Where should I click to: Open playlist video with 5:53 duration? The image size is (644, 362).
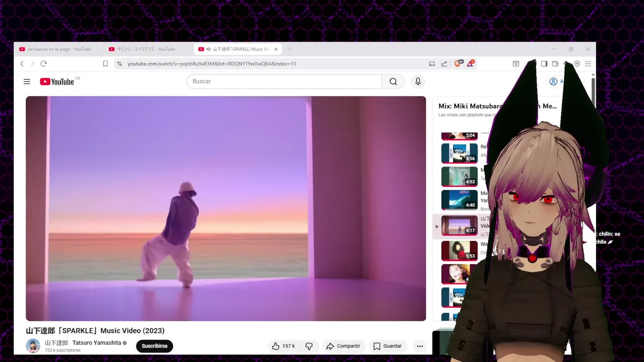[459, 251]
